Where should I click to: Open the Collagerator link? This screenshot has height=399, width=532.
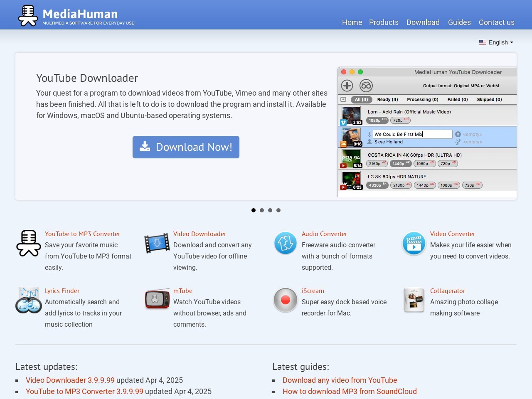(x=448, y=291)
